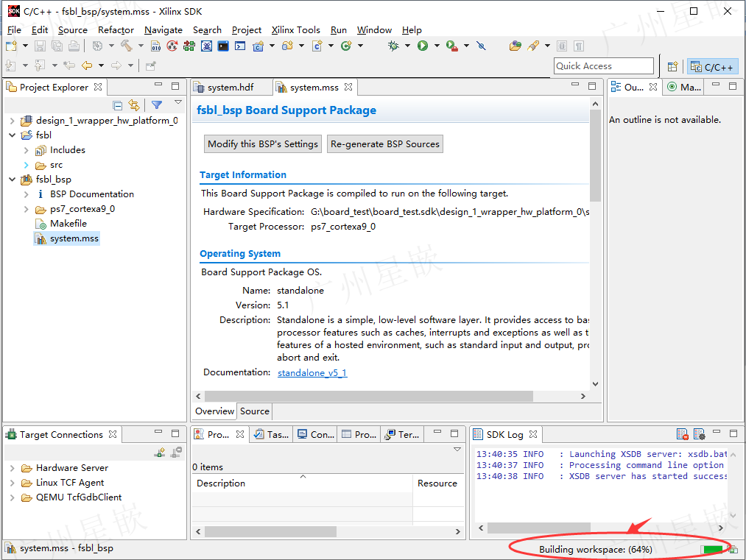Switch to the Source tab
Image resolution: width=746 pixels, height=560 pixels.
255,411
